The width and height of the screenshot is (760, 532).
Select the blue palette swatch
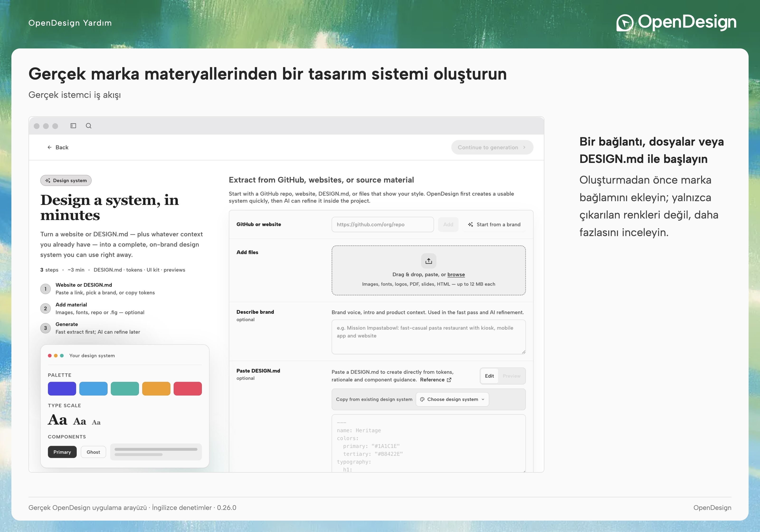coord(93,389)
